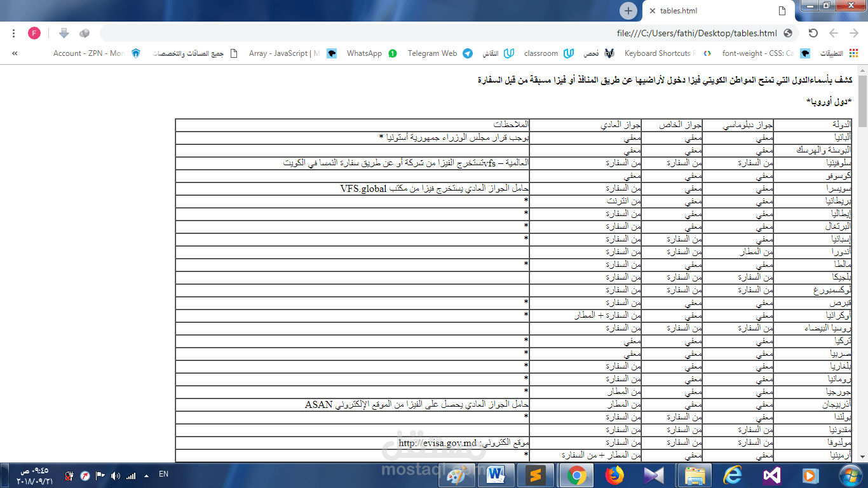This screenshot has height=488, width=868.
Task: Click the page vertical scrollbar thumb
Action: tap(862, 100)
